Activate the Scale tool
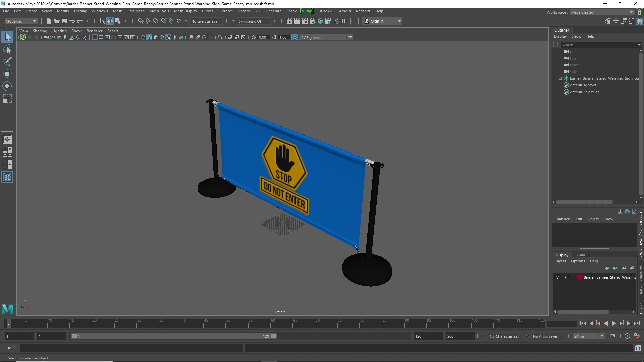 click(7, 99)
